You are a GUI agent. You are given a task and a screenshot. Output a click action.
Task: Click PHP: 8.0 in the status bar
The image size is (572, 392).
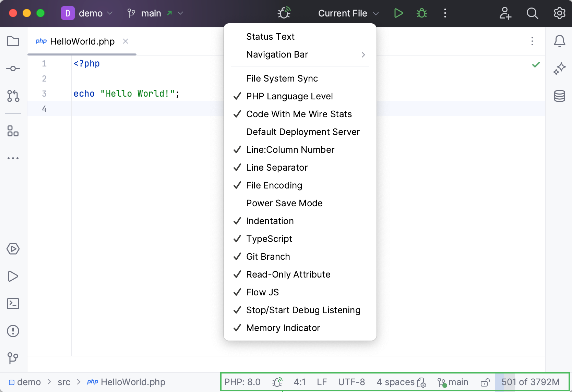pos(242,382)
